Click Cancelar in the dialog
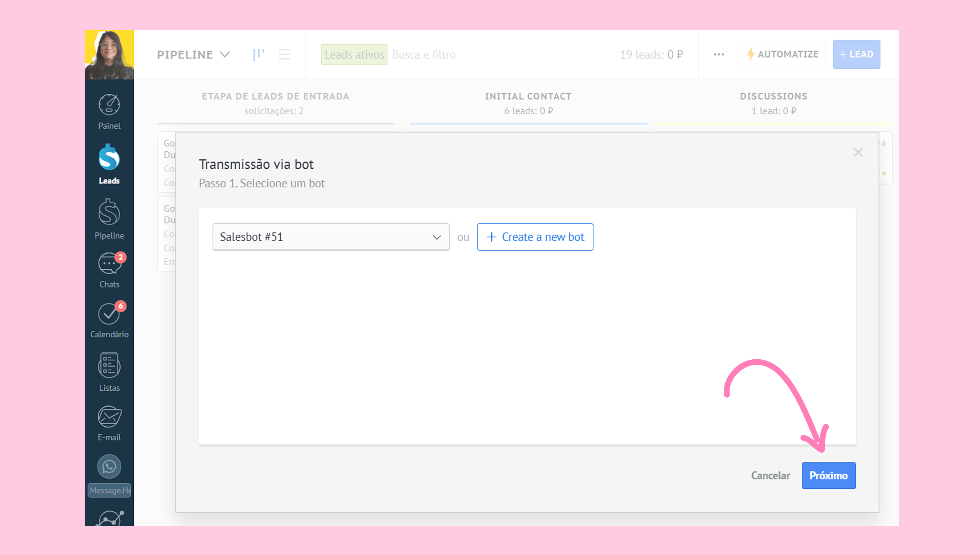The height and width of the screenshot is (555, 980). (770, 476)
